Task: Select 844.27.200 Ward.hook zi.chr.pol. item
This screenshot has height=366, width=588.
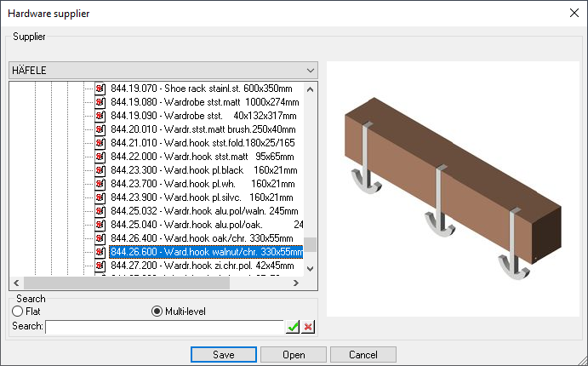Action: click(203, 266)
